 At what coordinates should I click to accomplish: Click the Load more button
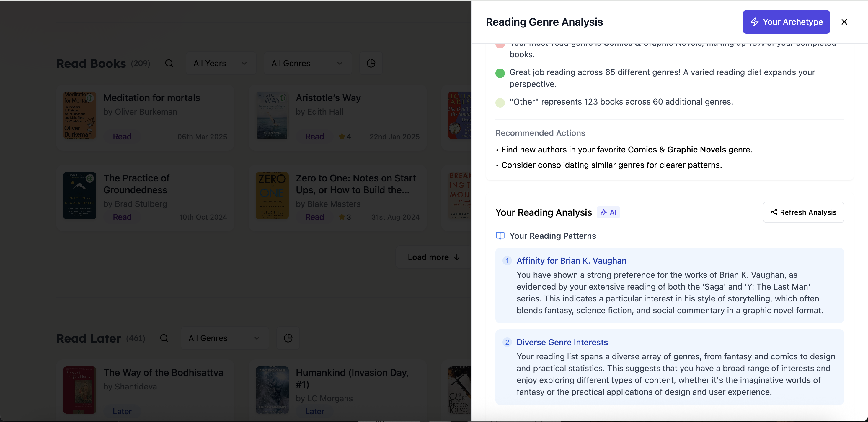[433, 257]
